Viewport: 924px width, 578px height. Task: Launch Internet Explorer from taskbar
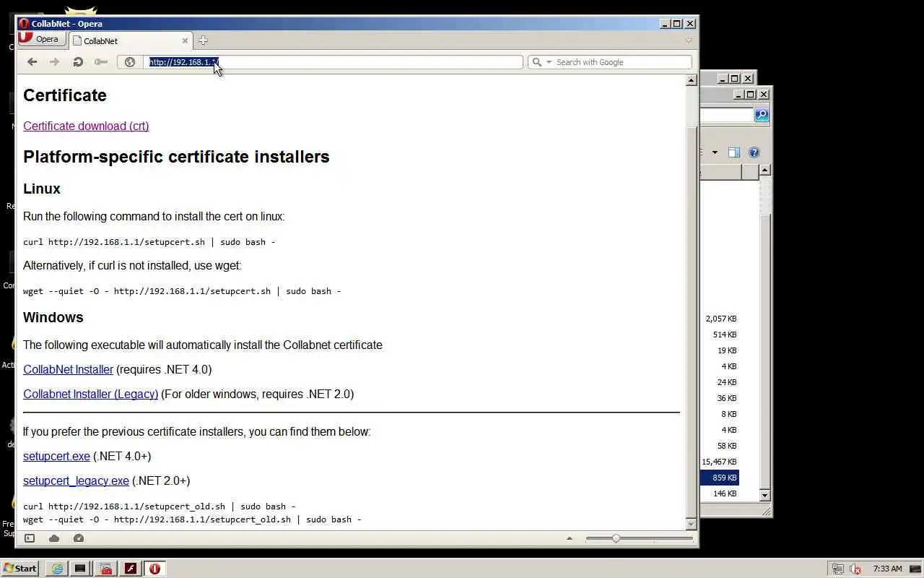pyautogui.click(x=57, y=569)
